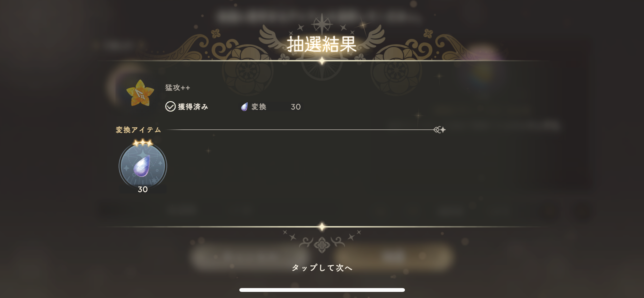The height and width of the screenshot is (298, 644).
Task: Tap the 抽選結果 title banner
Action: 322,44
